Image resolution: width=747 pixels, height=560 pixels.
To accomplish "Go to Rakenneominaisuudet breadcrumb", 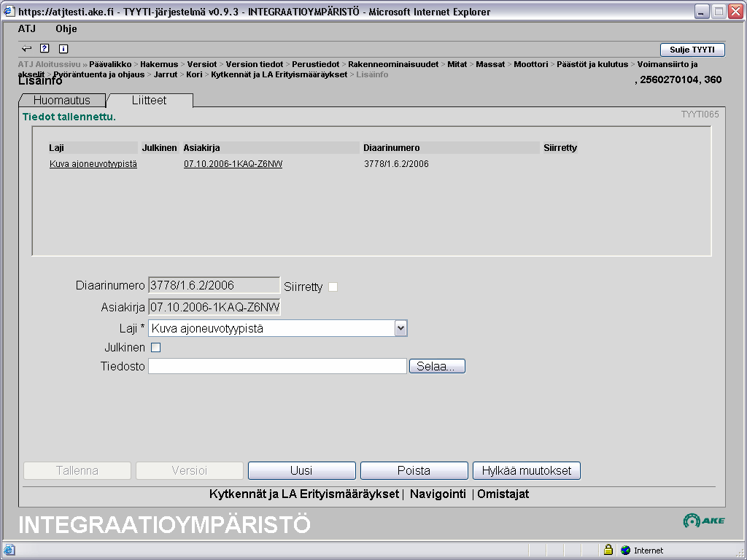I will (393, 64).
